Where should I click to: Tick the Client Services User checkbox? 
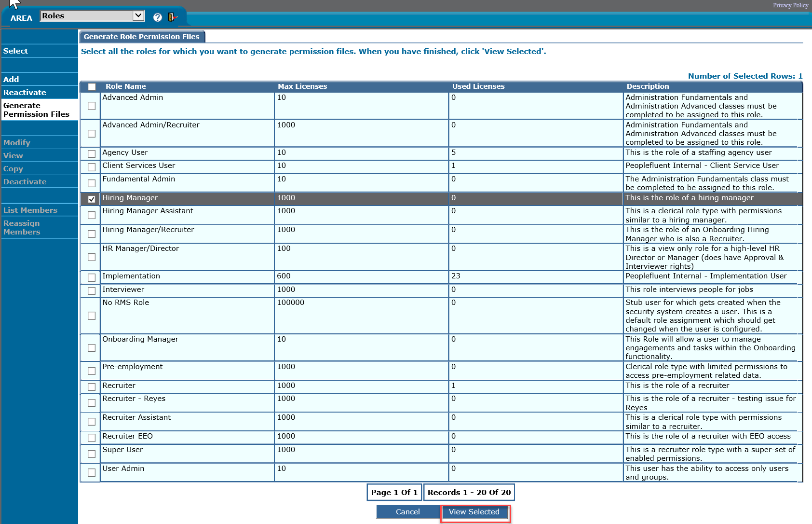(92, 167)
